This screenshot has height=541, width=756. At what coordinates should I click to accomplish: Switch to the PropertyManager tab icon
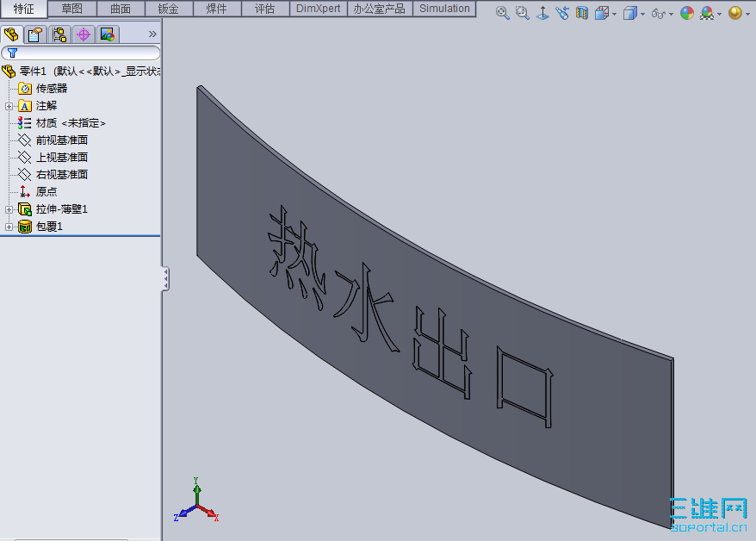click(35, 34)
